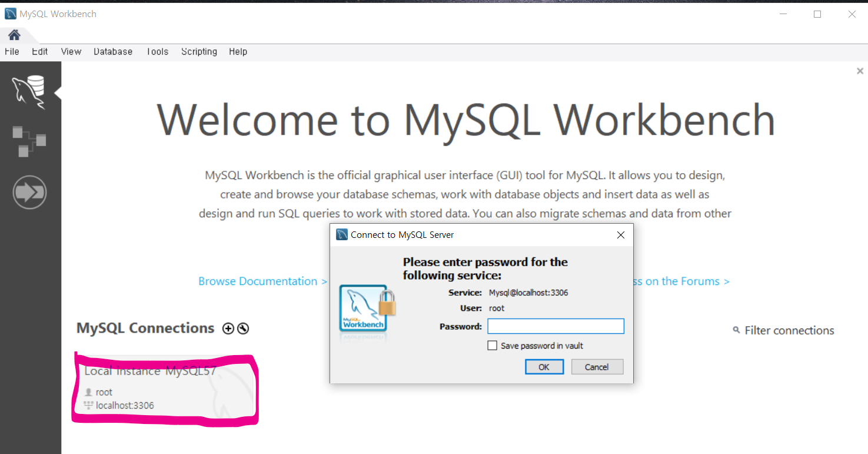Open manage connections wrench icon

243,329
